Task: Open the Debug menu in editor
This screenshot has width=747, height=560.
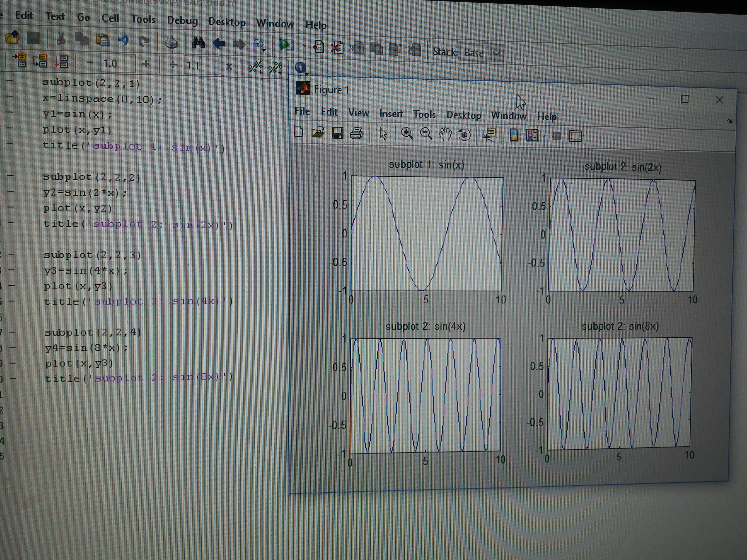Action: (182, 20)
